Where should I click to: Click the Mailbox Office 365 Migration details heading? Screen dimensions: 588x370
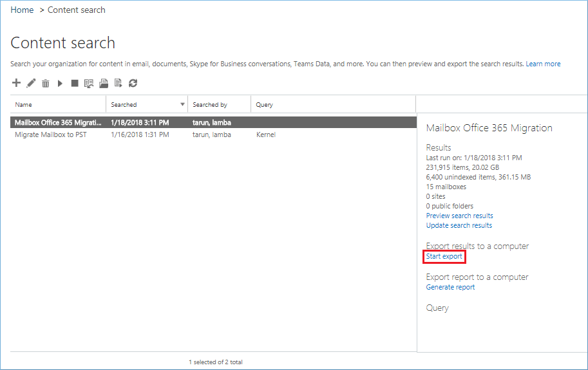(489, 128)
